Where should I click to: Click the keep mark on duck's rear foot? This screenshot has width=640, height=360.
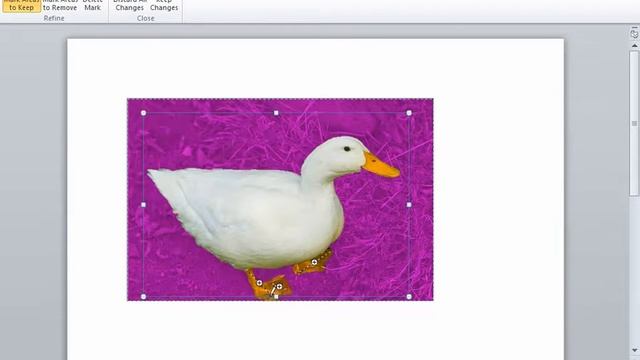click(x=314, y=262)
